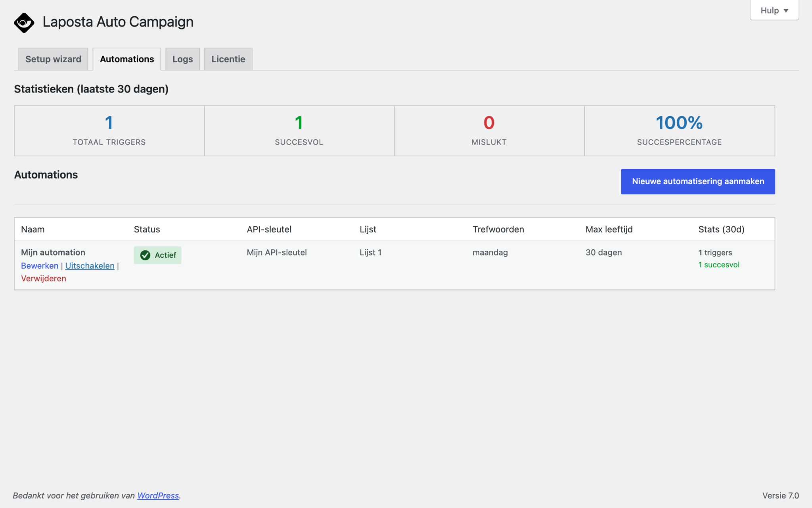Click the Versie 7.0 footer text
The image size is (812, 508).
(780, 495)
